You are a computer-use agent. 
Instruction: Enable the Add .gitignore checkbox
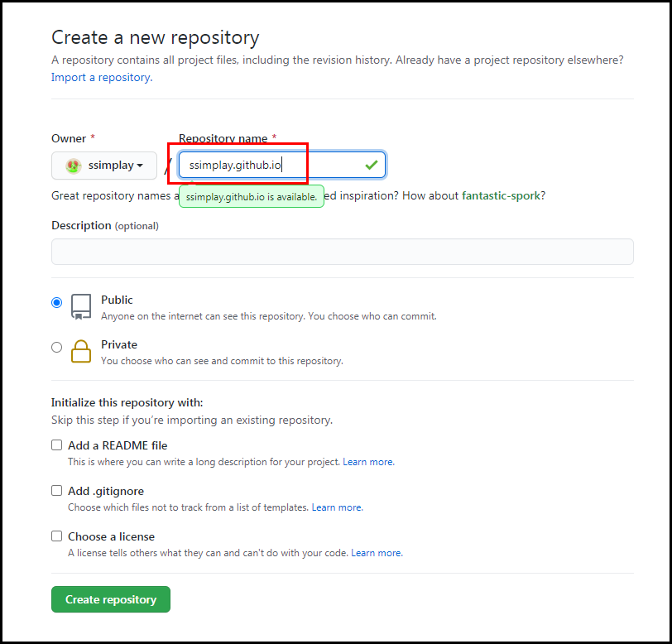[x=56, y=491]
